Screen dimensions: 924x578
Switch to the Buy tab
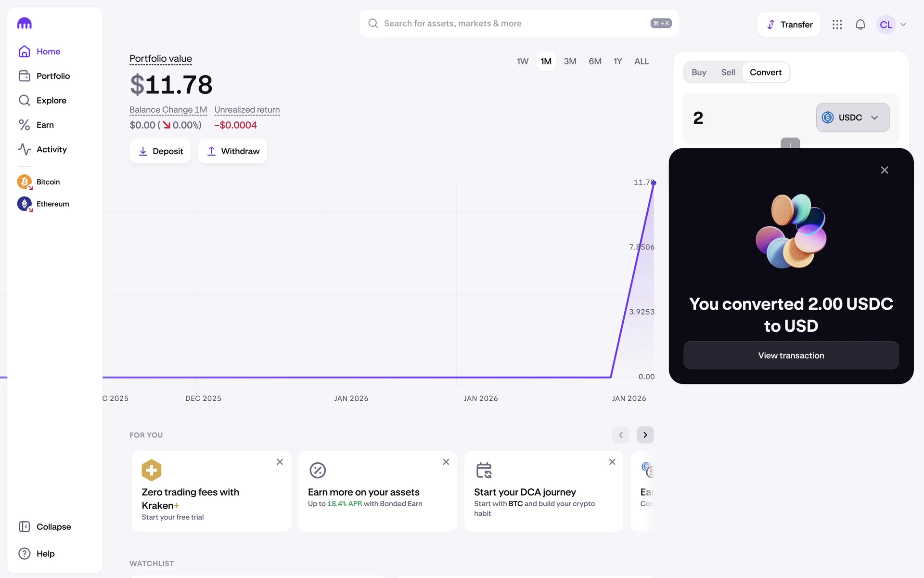[x=699, y=72]
